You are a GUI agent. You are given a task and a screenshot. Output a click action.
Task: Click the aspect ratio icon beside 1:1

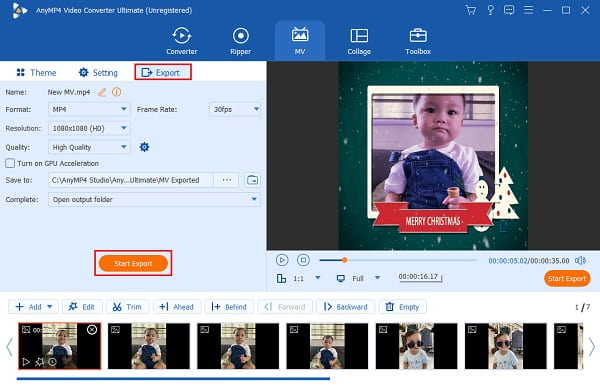click(281, 278)
